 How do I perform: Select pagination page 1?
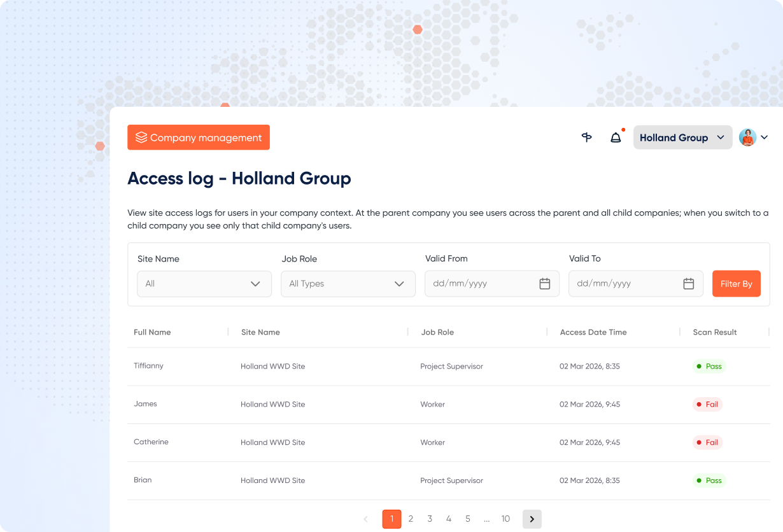(391, 519)
